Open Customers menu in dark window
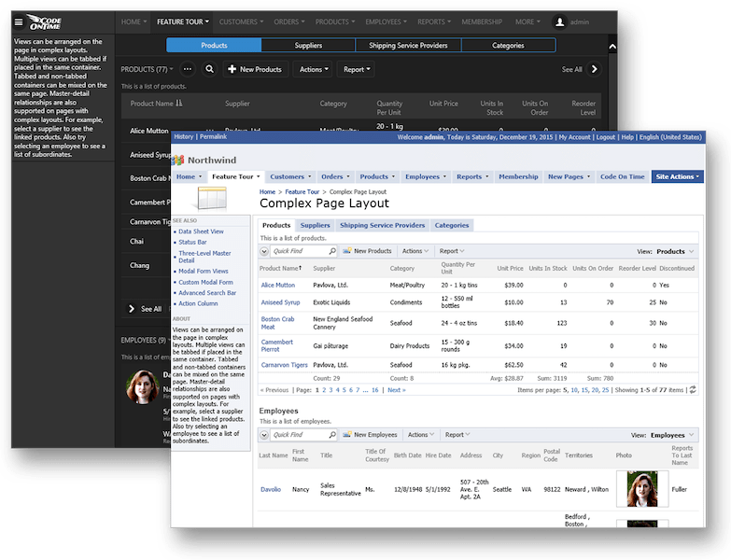Image resolution: width=731 pixels, height=560 pixels. click(x=241, y=21)
